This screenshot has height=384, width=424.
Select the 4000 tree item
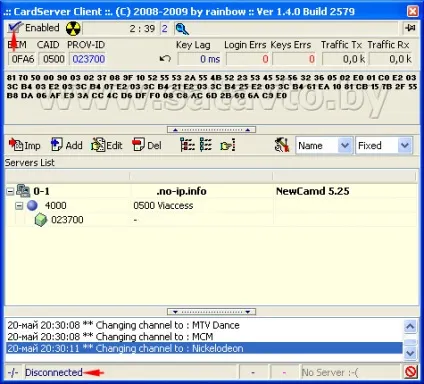tap(55, 206)
